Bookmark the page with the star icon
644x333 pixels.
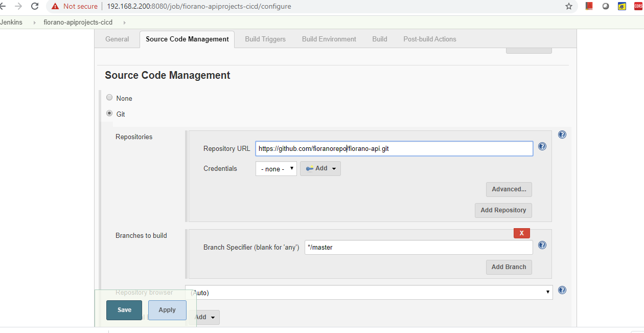[x=569, y=6]
